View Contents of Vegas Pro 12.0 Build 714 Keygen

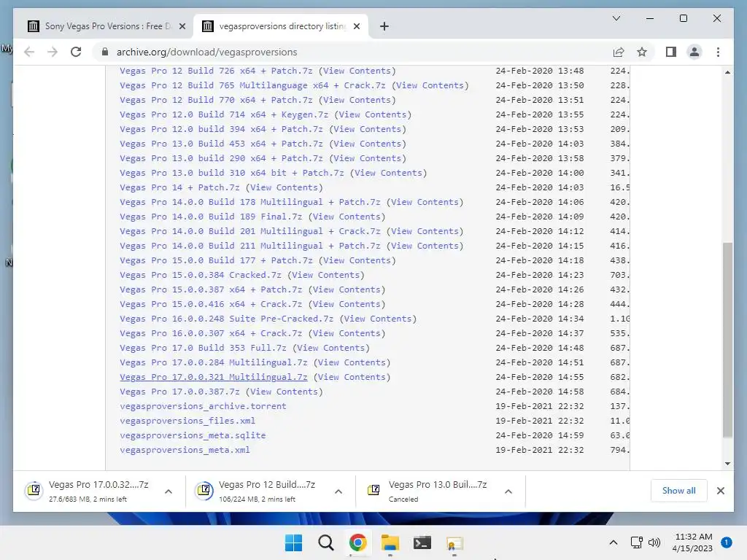373,114
